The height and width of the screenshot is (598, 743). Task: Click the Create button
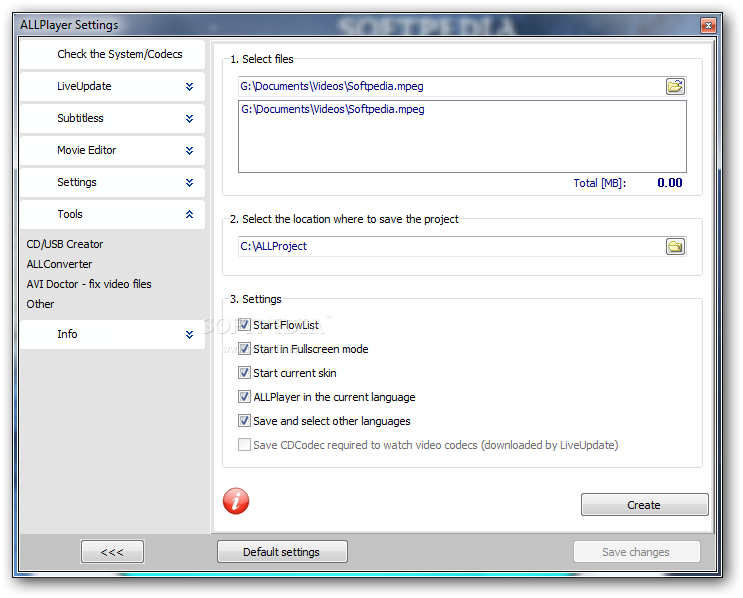(x=644, y=505)
